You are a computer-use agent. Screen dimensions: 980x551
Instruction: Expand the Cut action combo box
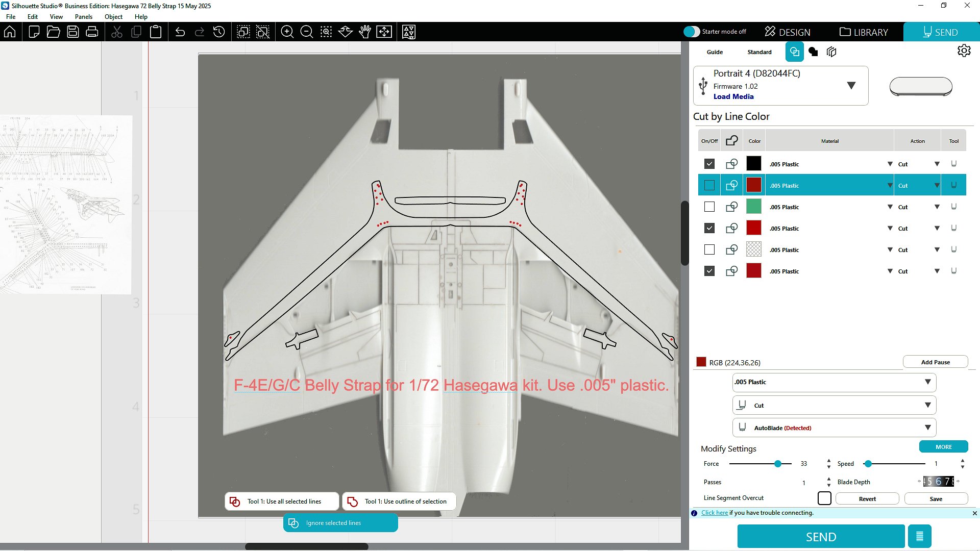click(834, 405)
